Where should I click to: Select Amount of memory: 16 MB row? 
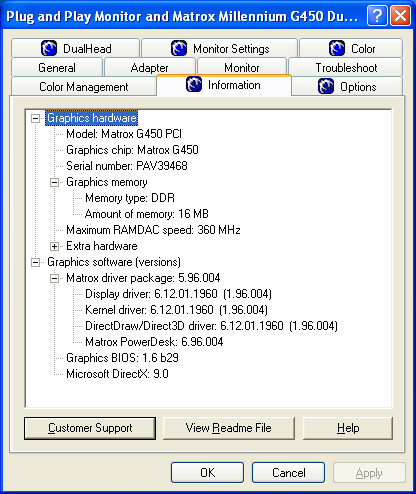click(147, 214)
